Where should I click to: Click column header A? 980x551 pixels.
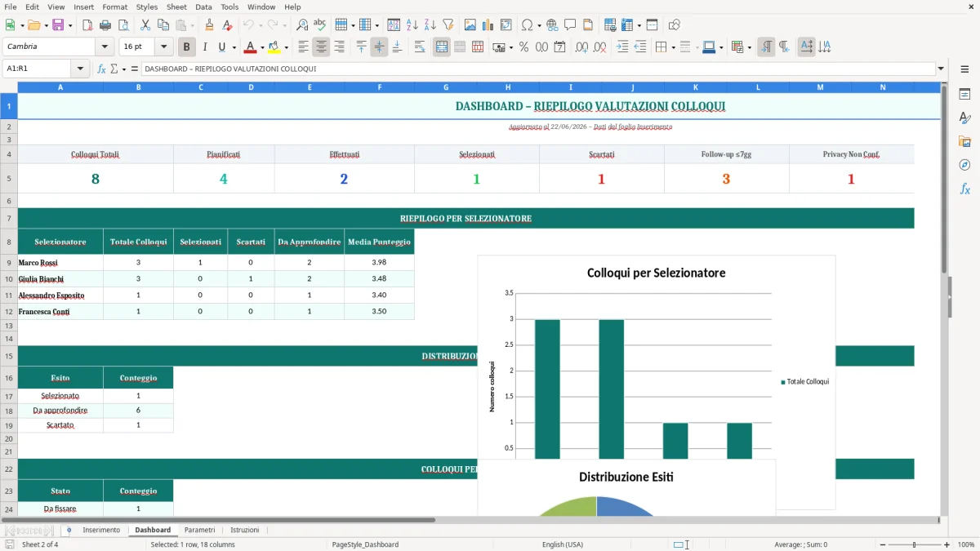[x=60, y=87]
